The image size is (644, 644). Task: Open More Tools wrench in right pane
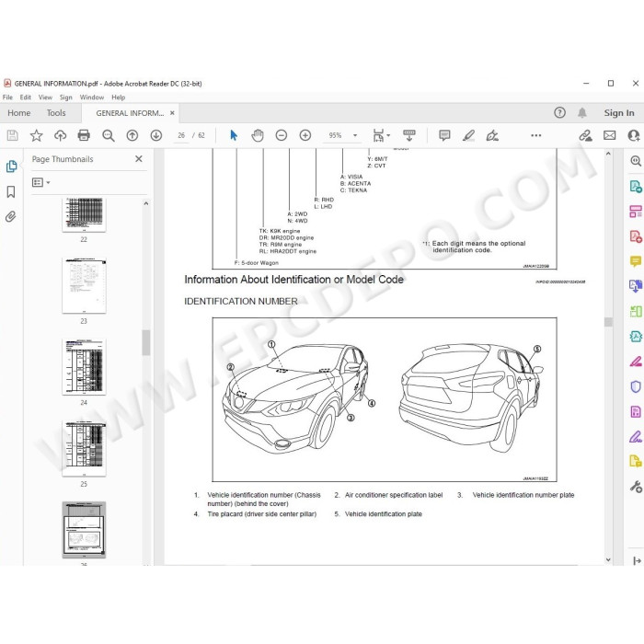pyautogui.click(x=636, y=487)
